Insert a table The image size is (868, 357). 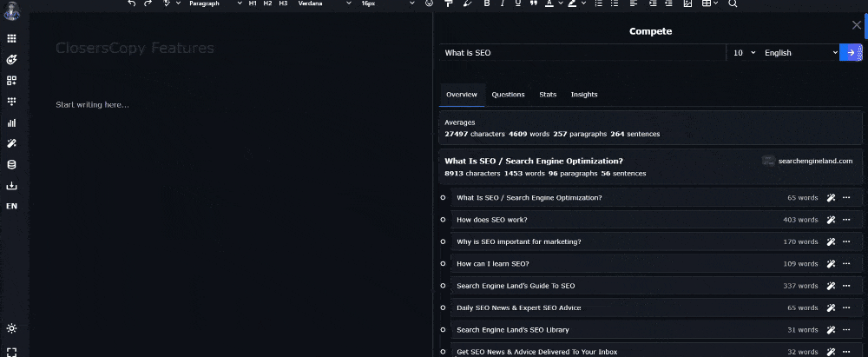pos(707,3)
